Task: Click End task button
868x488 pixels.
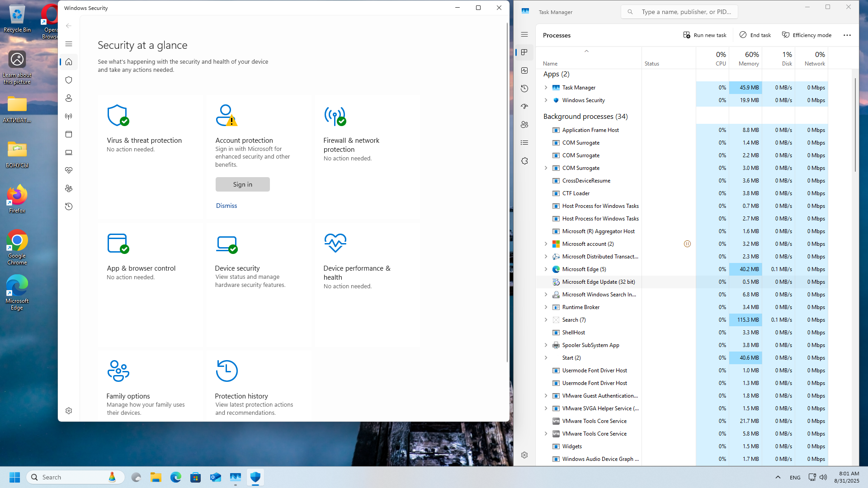Action: 755,35
